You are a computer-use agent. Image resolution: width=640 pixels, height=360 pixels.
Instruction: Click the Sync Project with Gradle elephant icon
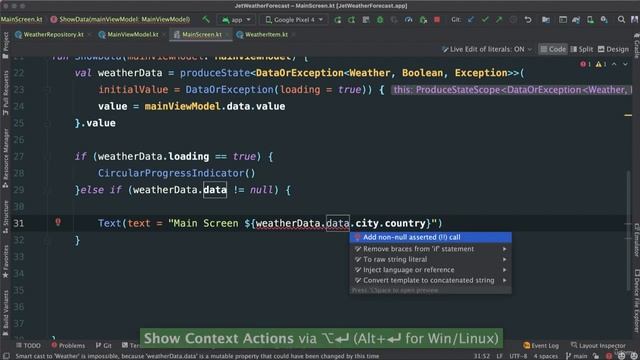pos(576,20)
